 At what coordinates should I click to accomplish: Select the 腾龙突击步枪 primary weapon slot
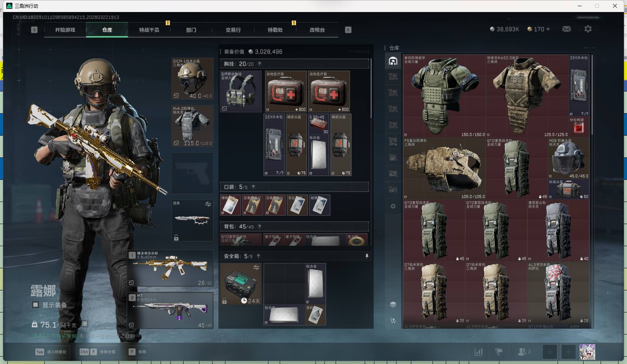pyautogui.click(x=171, y=268)
